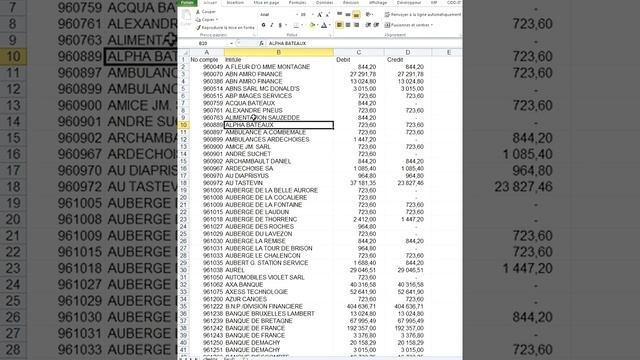Click the Copier icon
640x360 pixels.
[198, 20]
